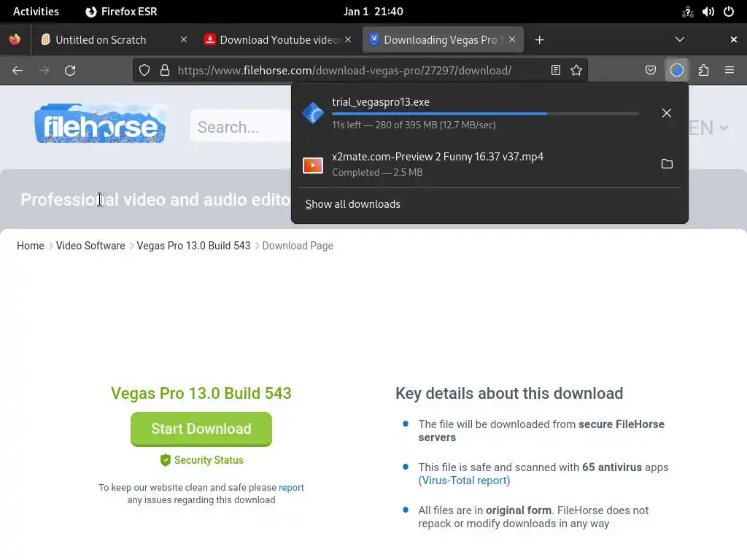Reload the current page
Image resolution: width=747 pixels, height=560 pixels.
[70, 71]
